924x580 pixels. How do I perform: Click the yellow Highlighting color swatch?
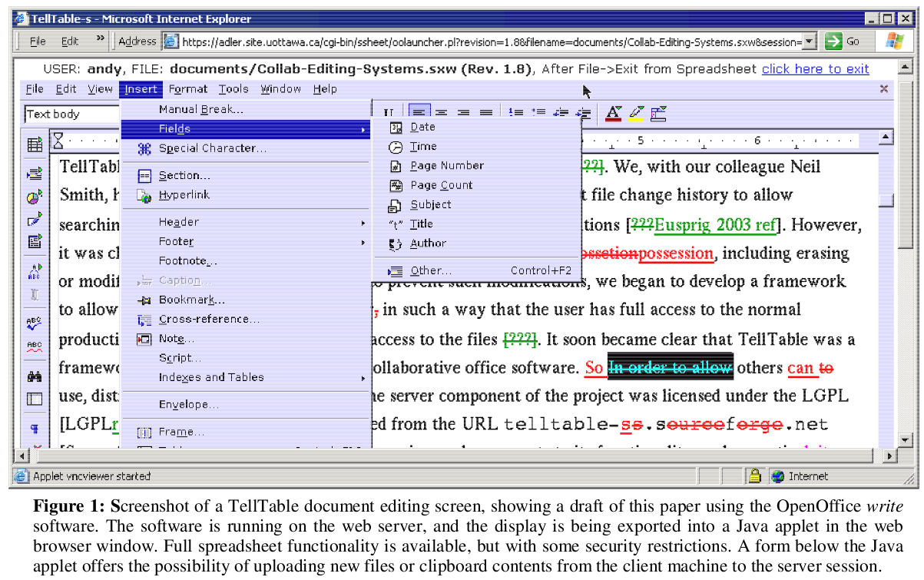636,114
